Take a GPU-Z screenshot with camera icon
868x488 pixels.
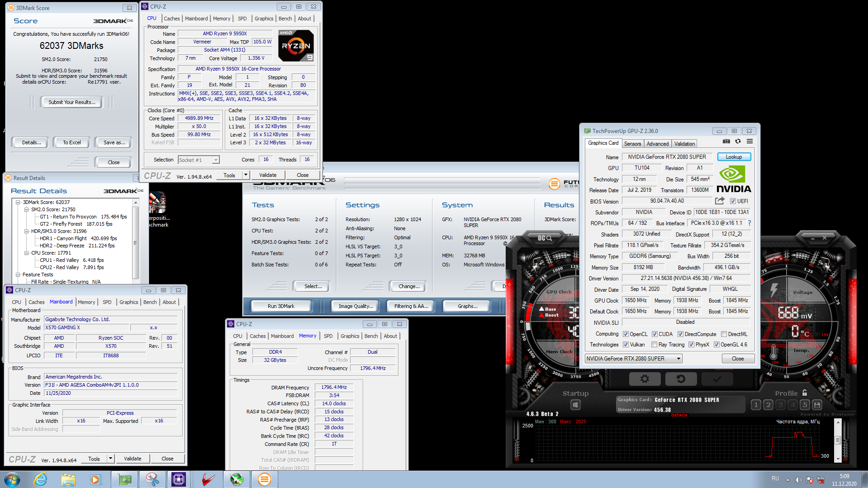[x=726, y=142]
